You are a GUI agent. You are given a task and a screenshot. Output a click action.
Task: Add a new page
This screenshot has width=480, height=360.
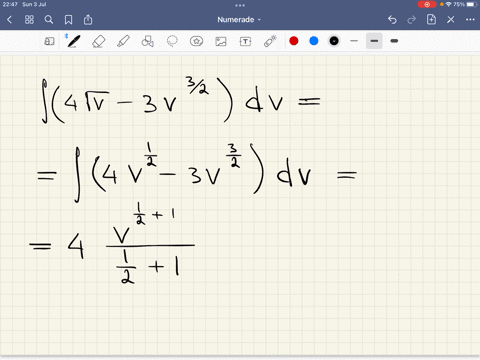point(431,19)
